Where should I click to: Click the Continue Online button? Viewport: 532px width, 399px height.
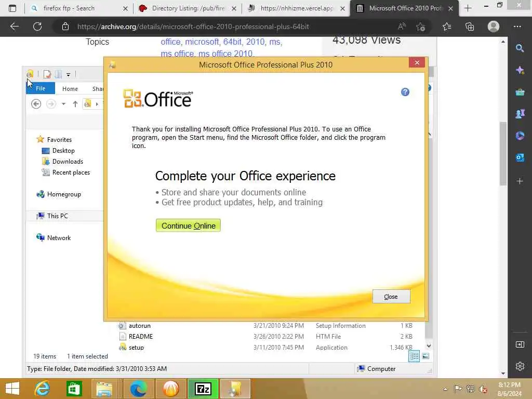click(x=188, y=225)
